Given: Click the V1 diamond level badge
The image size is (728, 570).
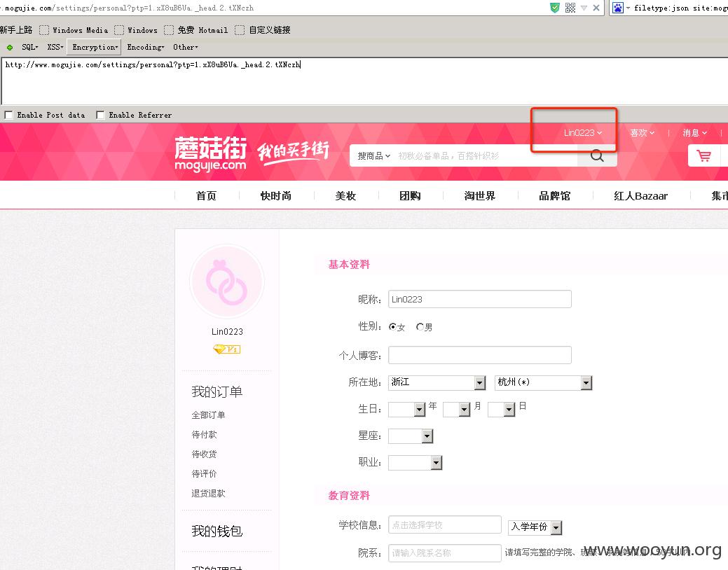Looking at the screenshot, I should (x=226, y=349).
